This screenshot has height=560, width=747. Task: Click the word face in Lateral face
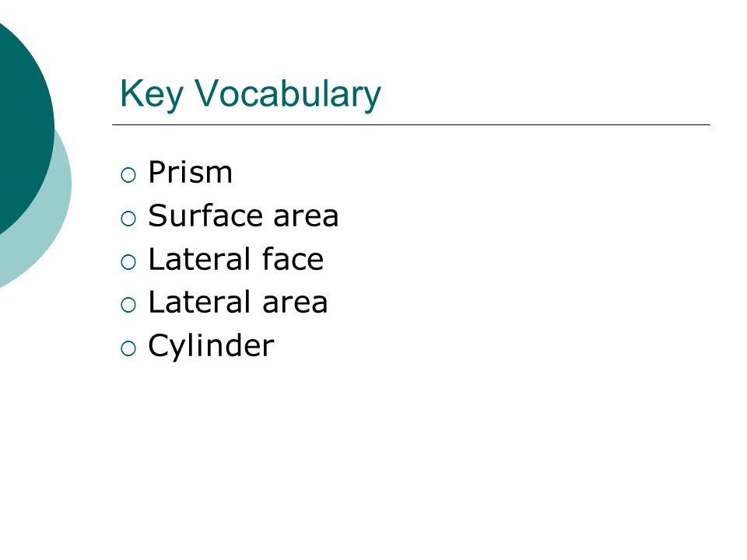(x=293, y=259)
